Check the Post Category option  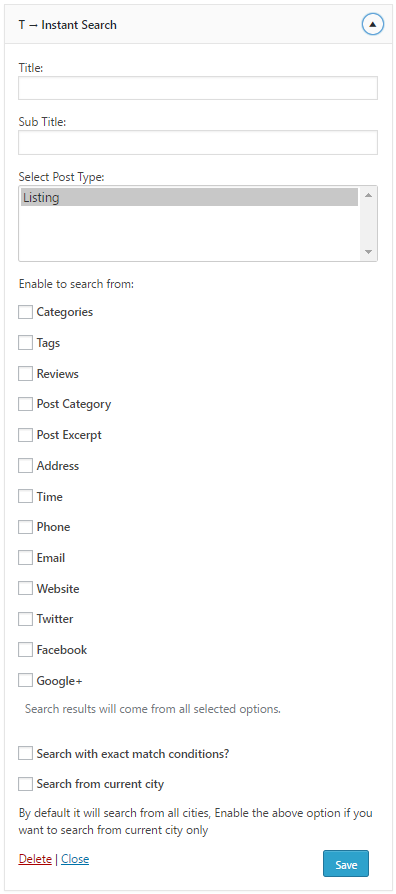click(x=25, y=404)
